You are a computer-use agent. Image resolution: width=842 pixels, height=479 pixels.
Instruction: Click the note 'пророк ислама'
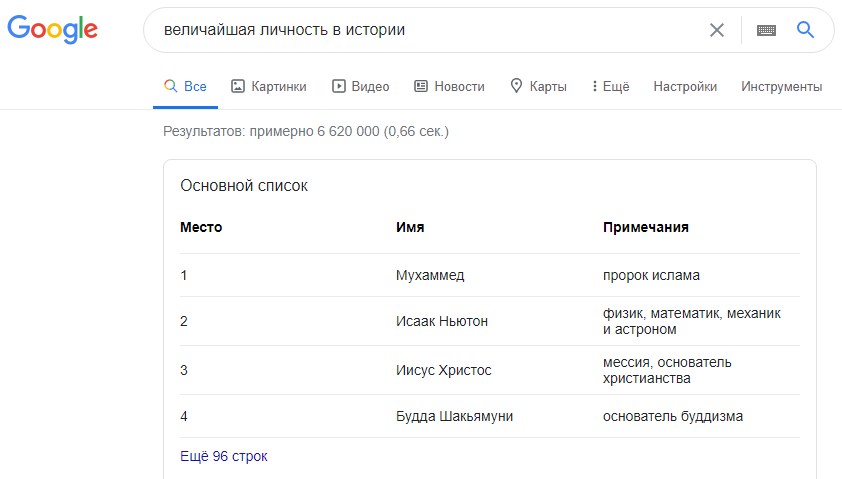pyautogui.click(x=651, y=275)
